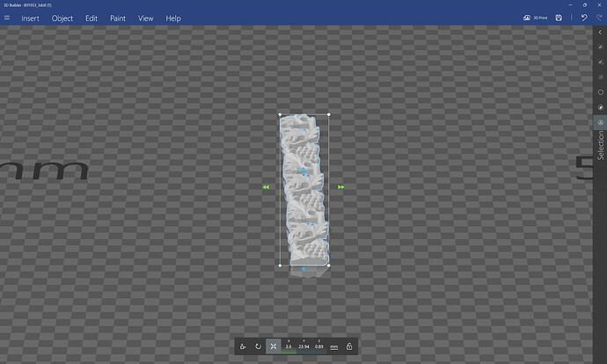Click the Save icon in the top bar
Screen dimensions: 607x364
click(x=559, y=18)
